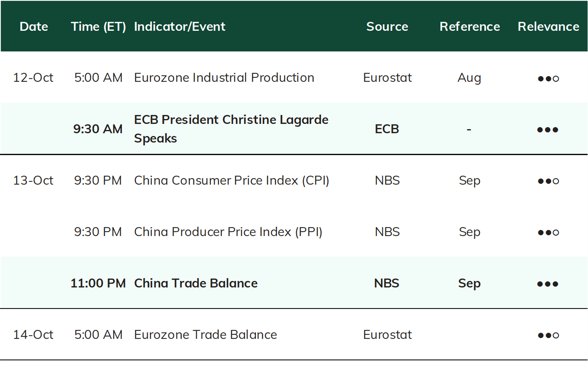Open ECB President Christine Lagarde Speaks event
This screenshot has width=588, height=368.
click(x=231, y=129)
